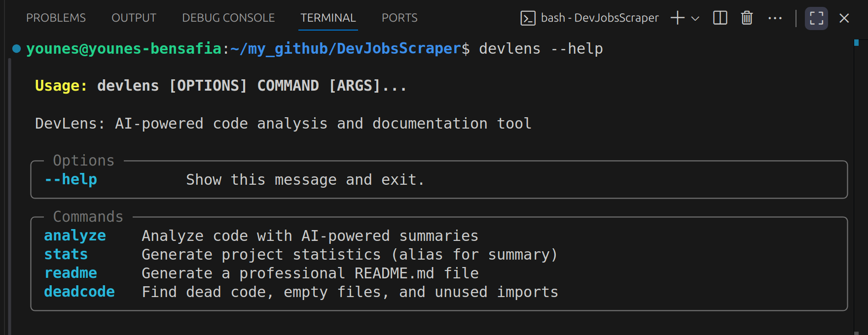Click the --help option text

tap(71, 179)
